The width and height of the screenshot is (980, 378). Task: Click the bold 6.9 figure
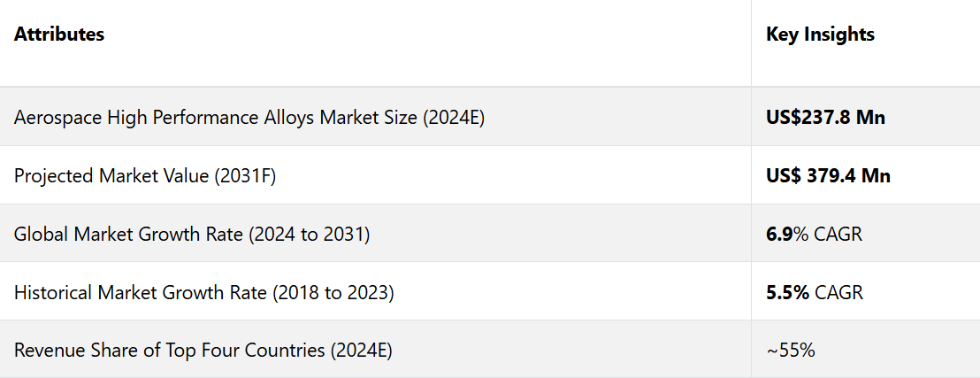777,234
